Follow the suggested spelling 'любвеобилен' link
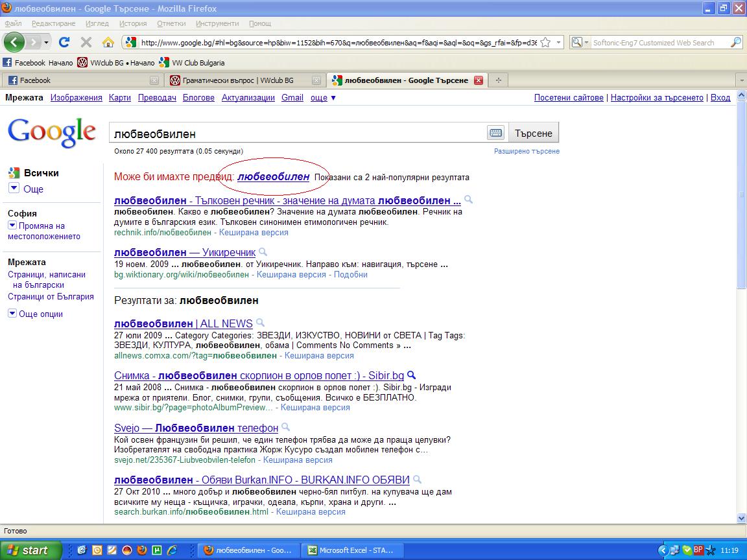 (273, 176)
